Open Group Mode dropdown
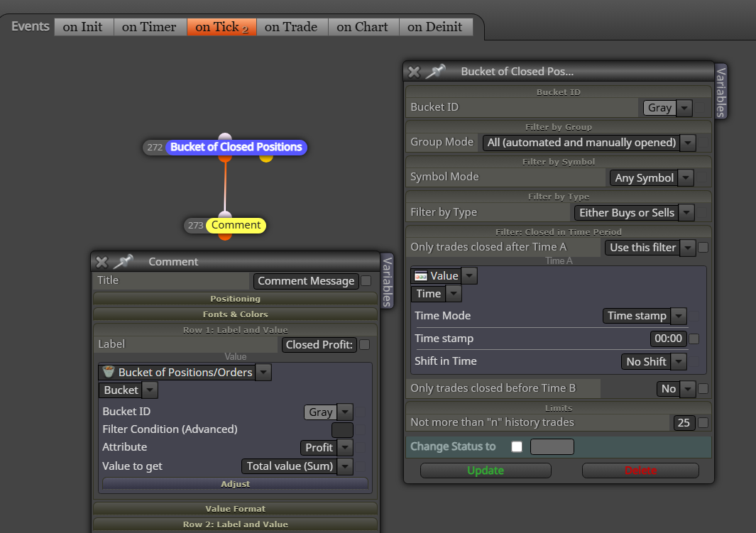 [x=688, y=143]
